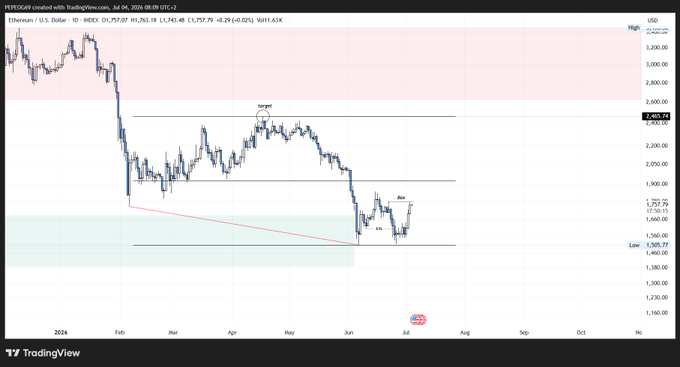Viewport: 680px width, 367px height.
Task: Click the 1,460.00 price axis value
Action: coord(657,252)
